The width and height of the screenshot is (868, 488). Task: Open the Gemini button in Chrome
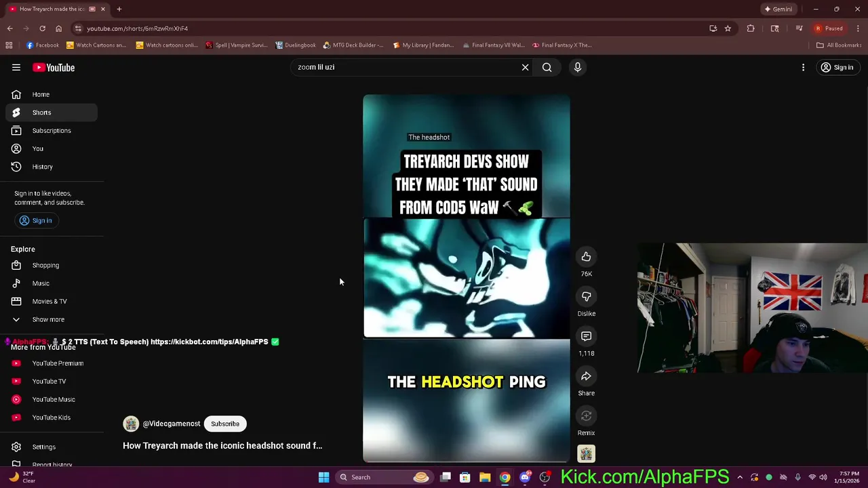778,9
